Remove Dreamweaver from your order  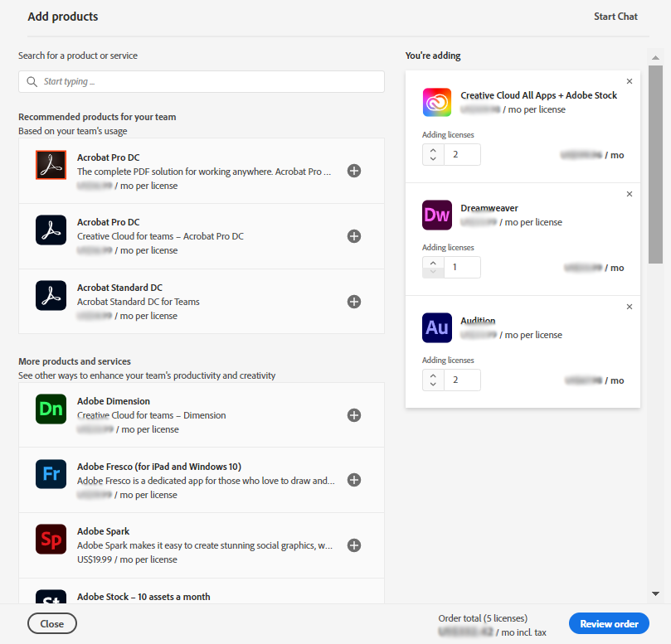pyautogui.click(x=629, y=193)
